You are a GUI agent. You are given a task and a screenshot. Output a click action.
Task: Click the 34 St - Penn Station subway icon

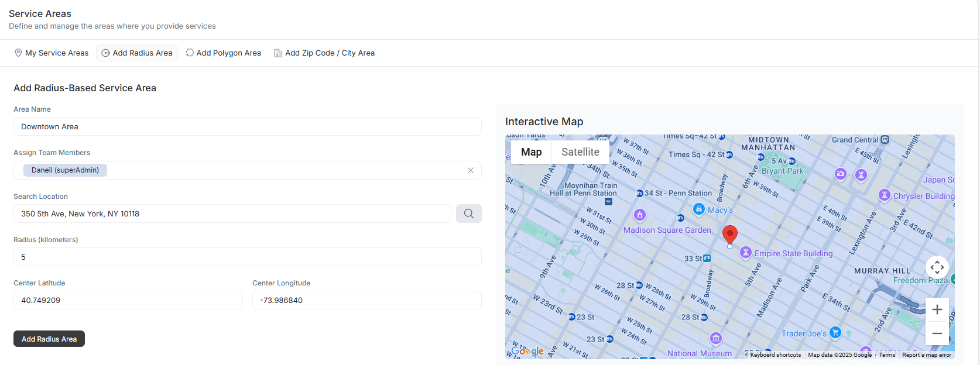click(x=640, y=193)
